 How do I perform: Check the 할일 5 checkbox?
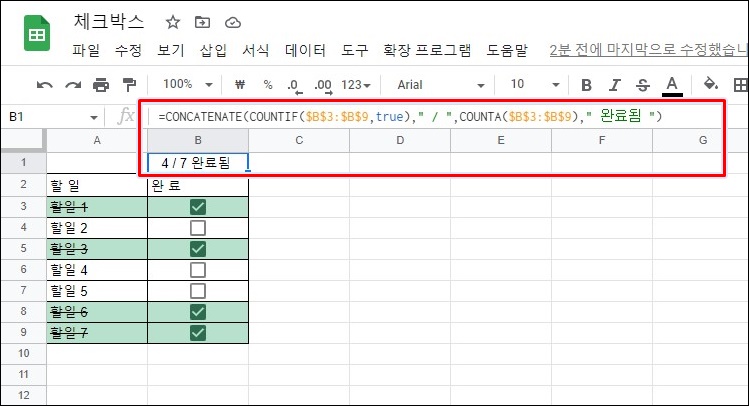[x=198, y=291]
